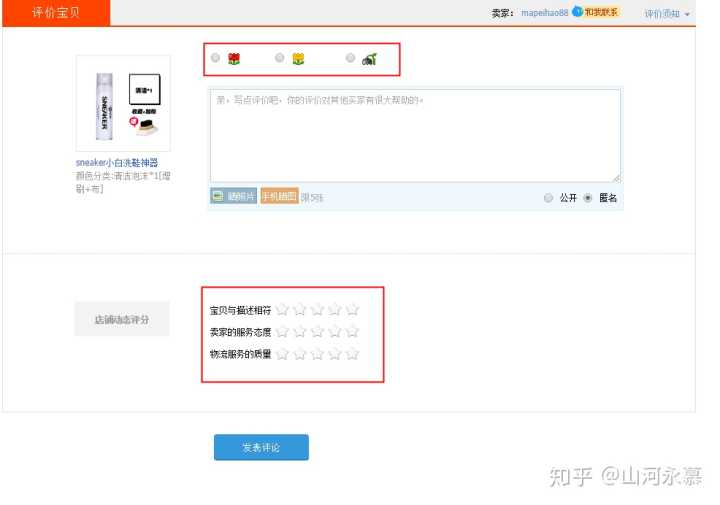Choose the 匿名 anonymous review option
This screenshot has height=505, width=720.
(588, 198)
